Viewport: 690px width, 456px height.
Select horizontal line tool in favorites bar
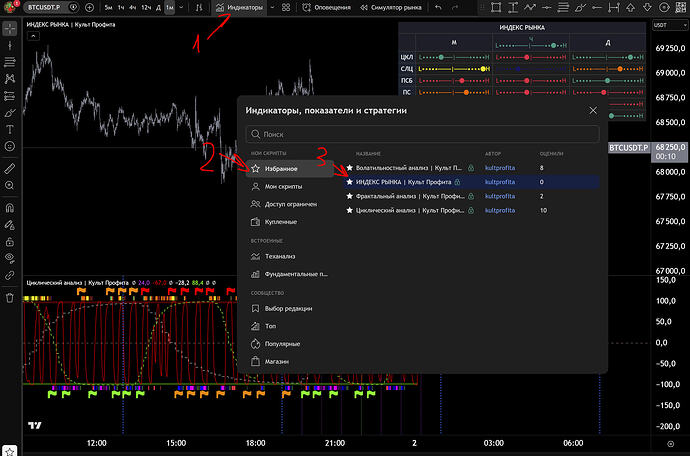(547, 7)
